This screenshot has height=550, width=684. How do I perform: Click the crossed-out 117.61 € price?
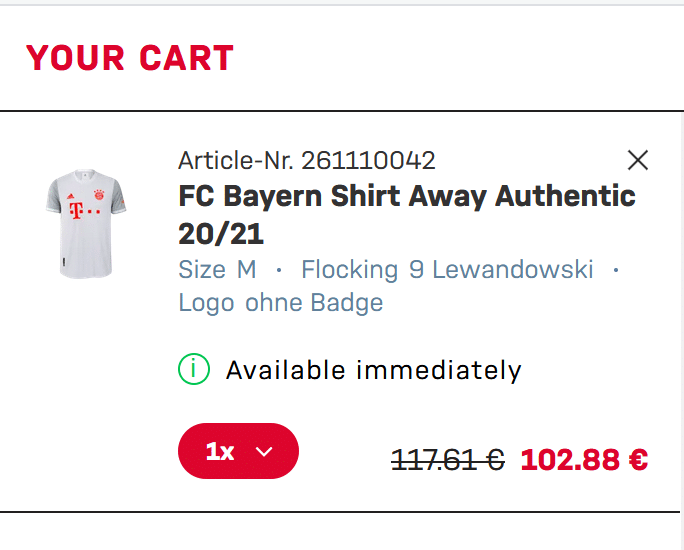(x=447, y=460)
